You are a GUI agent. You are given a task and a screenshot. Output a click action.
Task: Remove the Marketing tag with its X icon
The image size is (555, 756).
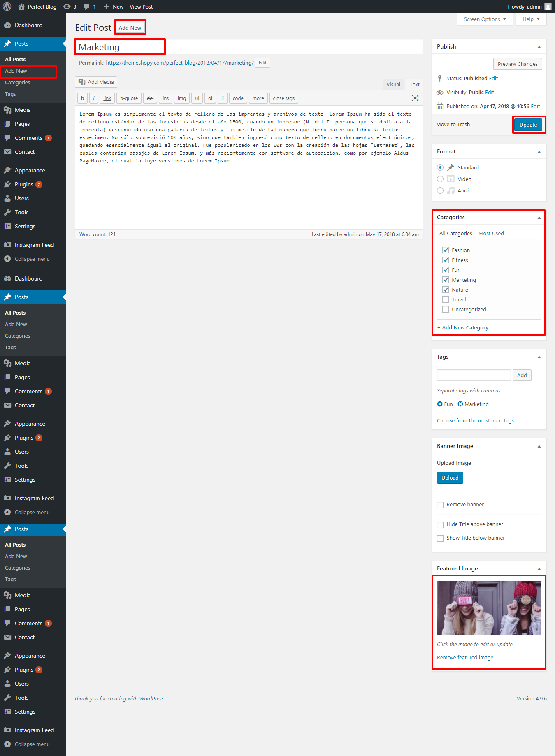tap(460, 404)
